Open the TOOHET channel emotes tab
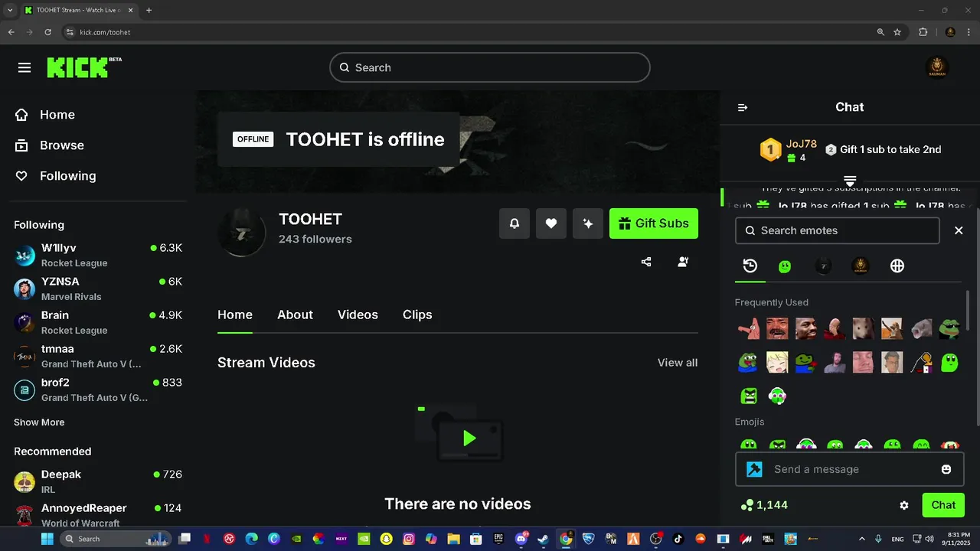 (x=823, y=266)
